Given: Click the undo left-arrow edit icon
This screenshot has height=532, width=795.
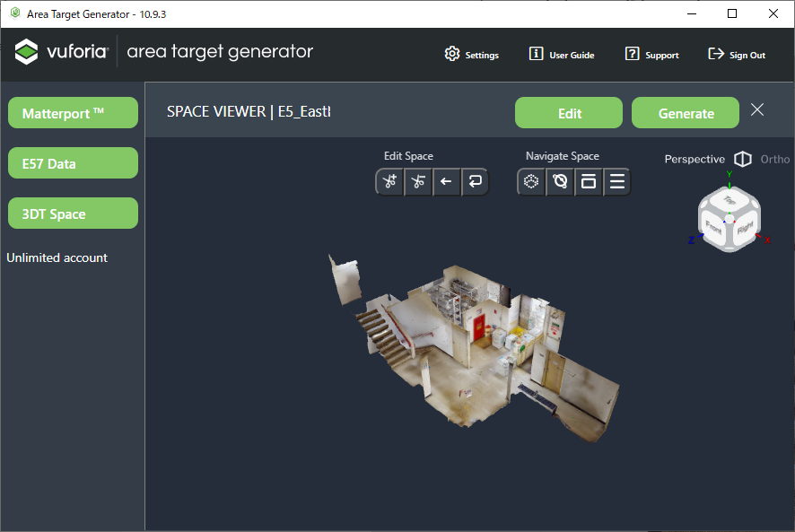Looking at the screenshot, I should tap(446, 182).
